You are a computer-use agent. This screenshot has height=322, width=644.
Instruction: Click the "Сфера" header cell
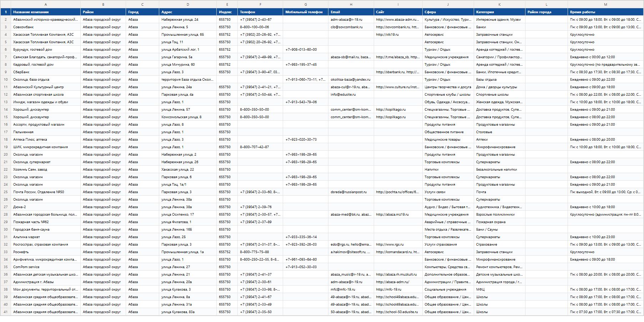tap(448, 12)
